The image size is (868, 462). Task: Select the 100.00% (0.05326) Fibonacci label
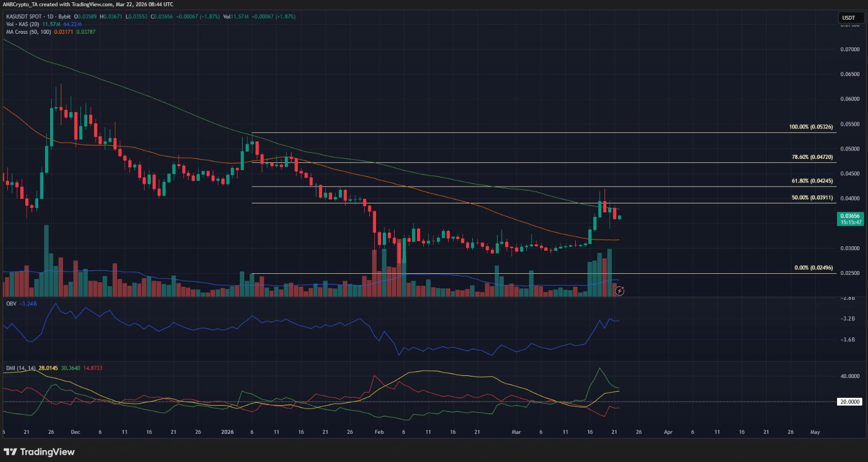(811, 127)
